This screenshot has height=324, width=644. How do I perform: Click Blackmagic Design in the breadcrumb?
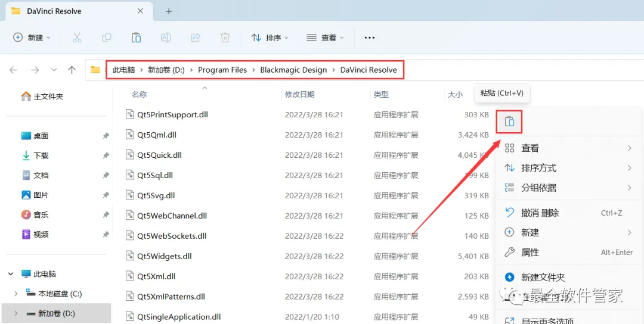(x=293, y=70)
